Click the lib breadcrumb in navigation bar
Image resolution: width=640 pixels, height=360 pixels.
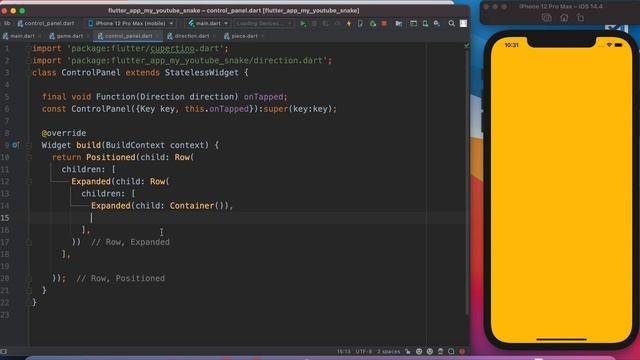click(x=7, y=24)
